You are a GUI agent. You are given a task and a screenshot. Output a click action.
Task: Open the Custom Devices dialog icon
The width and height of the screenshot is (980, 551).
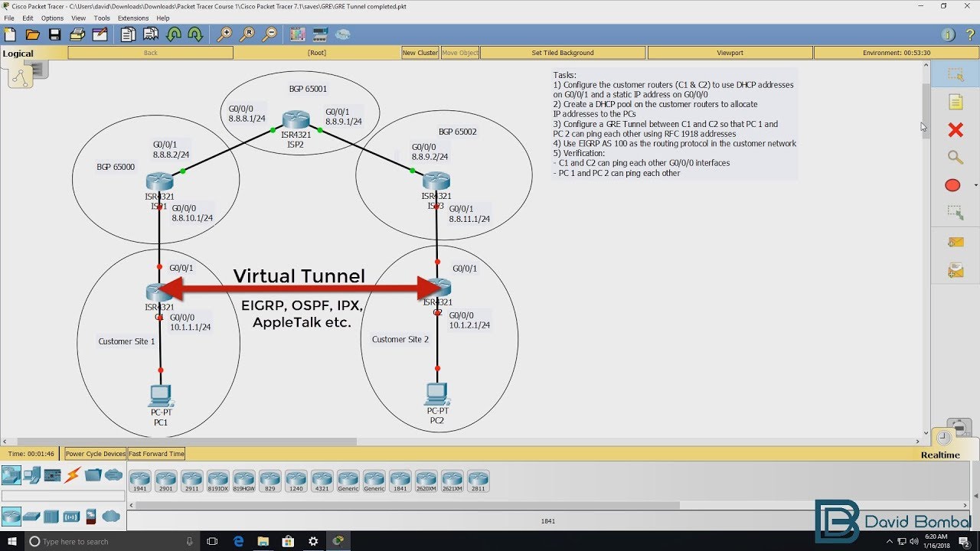tap(320, 34)
